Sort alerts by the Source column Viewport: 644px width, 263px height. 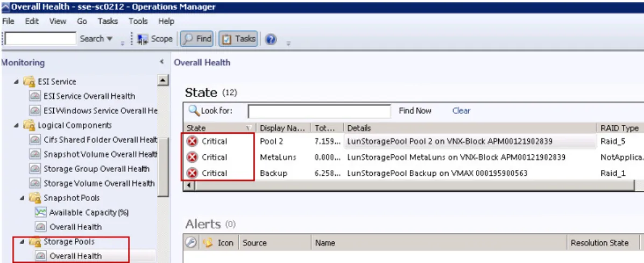coord(275,243)
